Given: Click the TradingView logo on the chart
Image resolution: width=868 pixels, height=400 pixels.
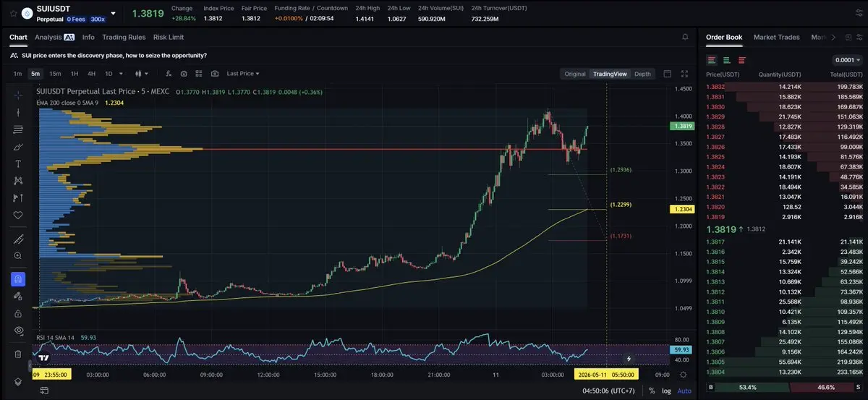Looking at the screenshot, I should pyautogui.click(x=43, y=357).
